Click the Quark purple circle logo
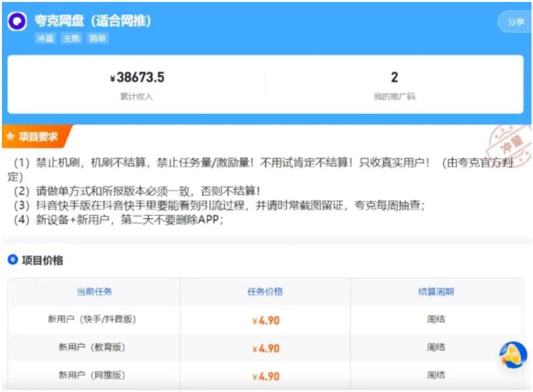 [x=17, y=21]
